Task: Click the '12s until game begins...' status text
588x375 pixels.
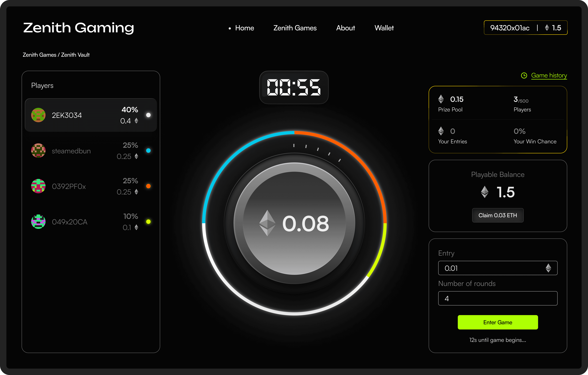Action: [498, 340]
